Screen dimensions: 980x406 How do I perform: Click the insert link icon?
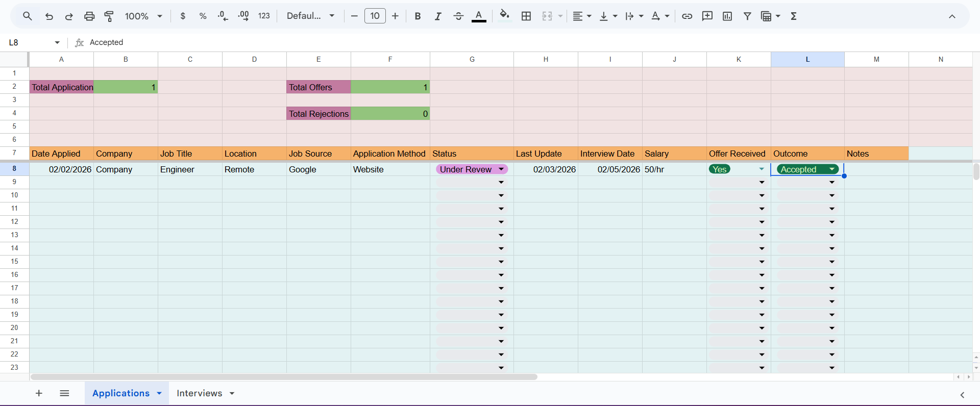pos(687,16)
